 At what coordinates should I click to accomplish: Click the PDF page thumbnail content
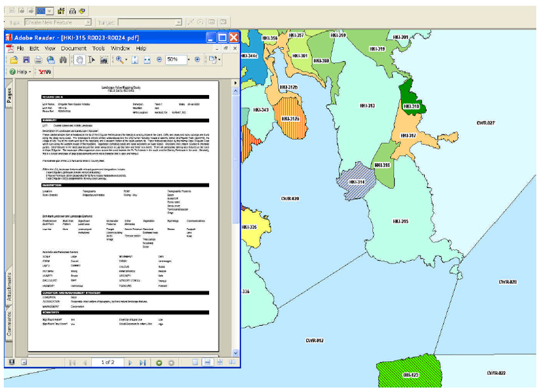pos(123,216)
